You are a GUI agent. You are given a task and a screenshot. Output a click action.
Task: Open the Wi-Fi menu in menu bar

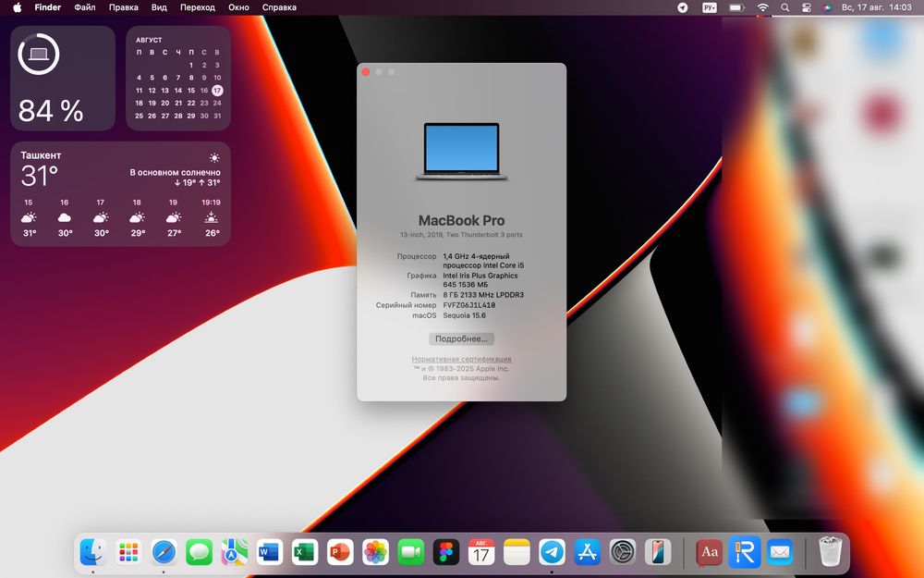(762, 7)
